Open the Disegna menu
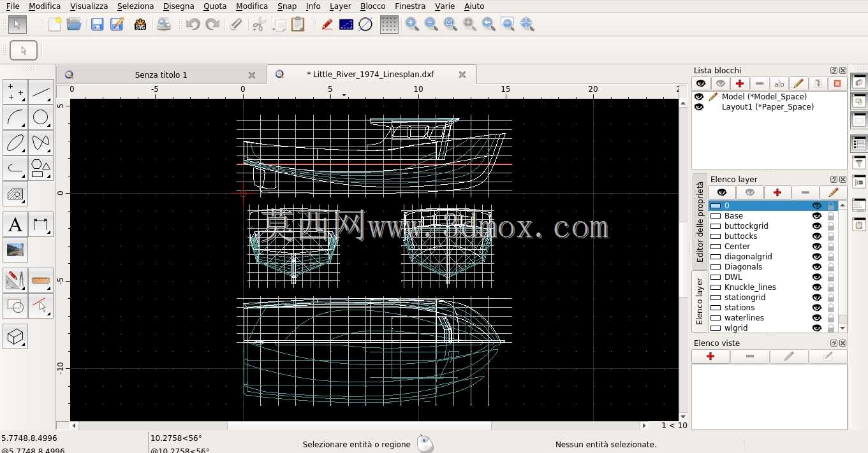This screenshot has height=453, width=868. 179,6
